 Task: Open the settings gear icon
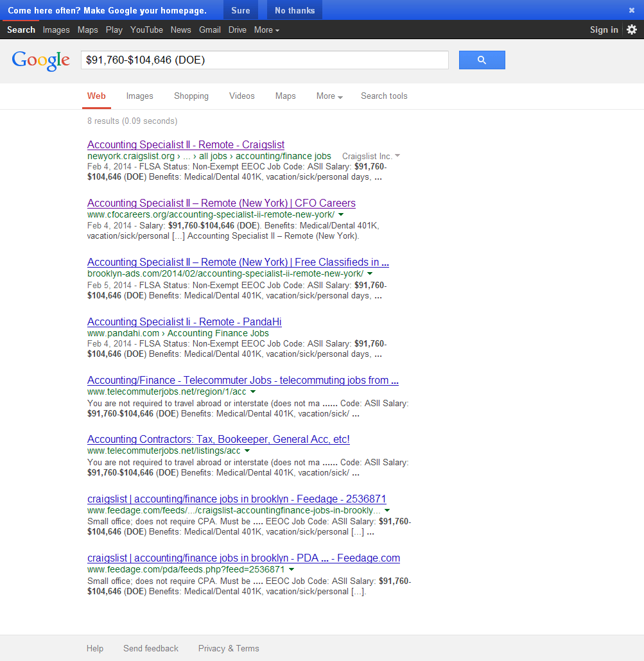631,30
